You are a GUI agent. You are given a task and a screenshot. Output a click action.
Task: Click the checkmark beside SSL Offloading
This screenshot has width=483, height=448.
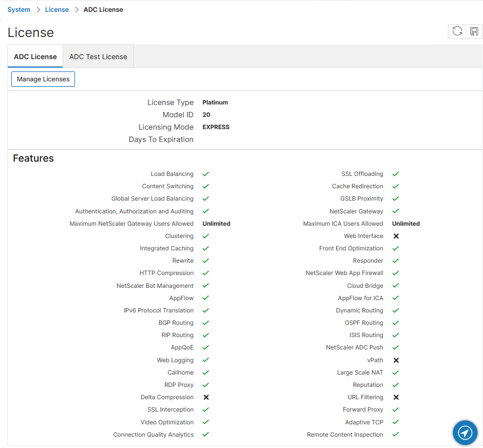pos(395,173)
